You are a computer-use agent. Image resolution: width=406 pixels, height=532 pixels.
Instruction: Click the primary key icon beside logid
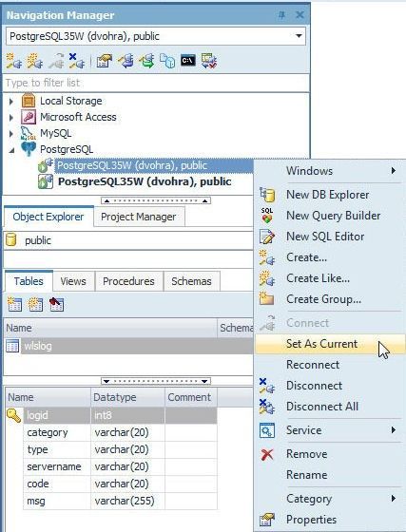[13, 415]
